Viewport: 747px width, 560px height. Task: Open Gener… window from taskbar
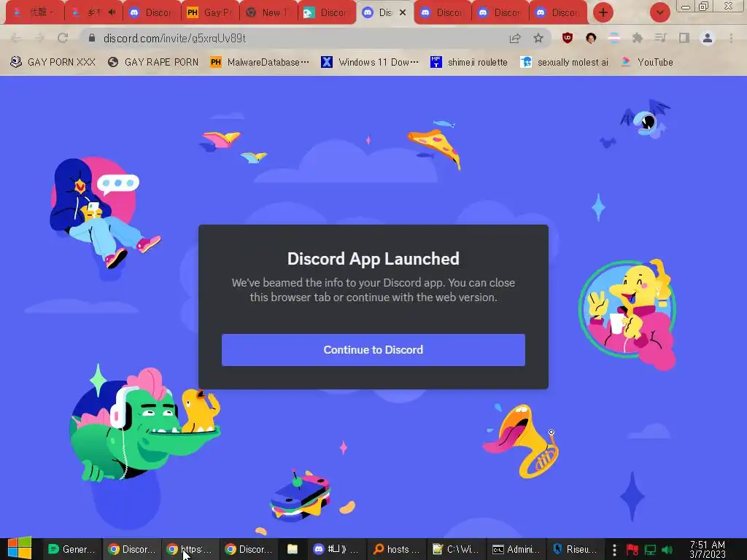pyautogui.click(x=72, y=549)
